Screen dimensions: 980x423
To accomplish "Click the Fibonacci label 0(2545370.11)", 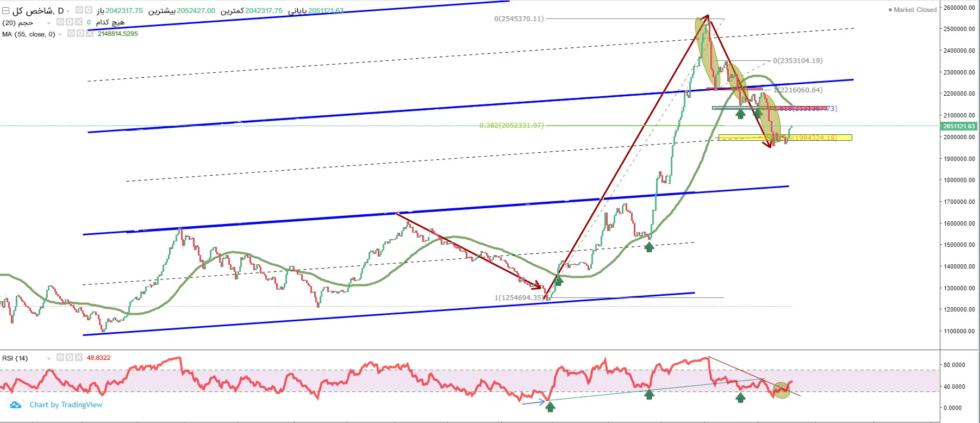I will coord(519,19).
